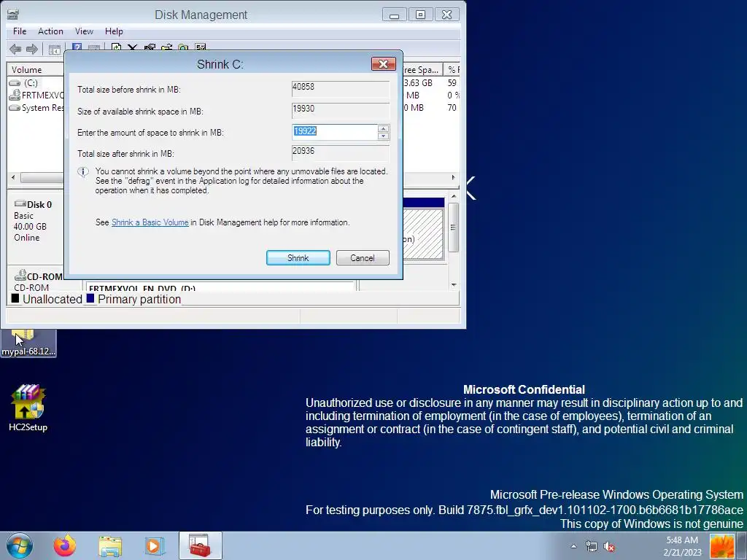
Task: Click the Shrink button
Action: click(x=298, y=257)
